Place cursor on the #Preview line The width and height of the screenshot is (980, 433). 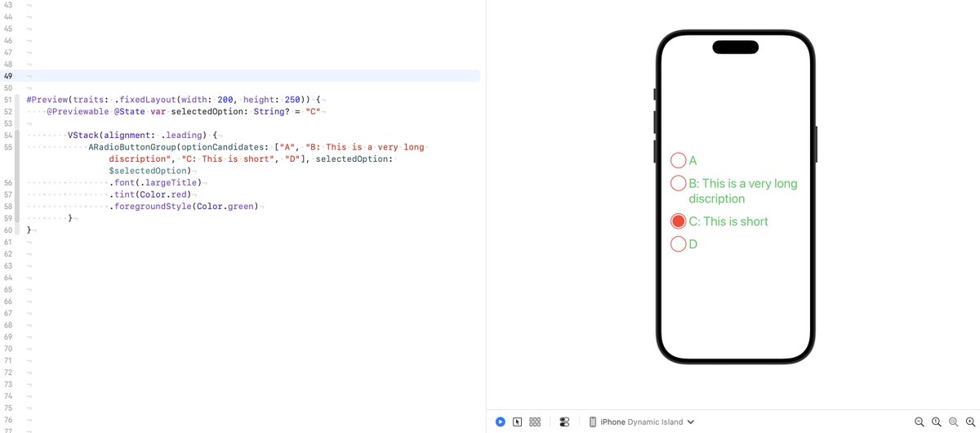coord(176,100)
